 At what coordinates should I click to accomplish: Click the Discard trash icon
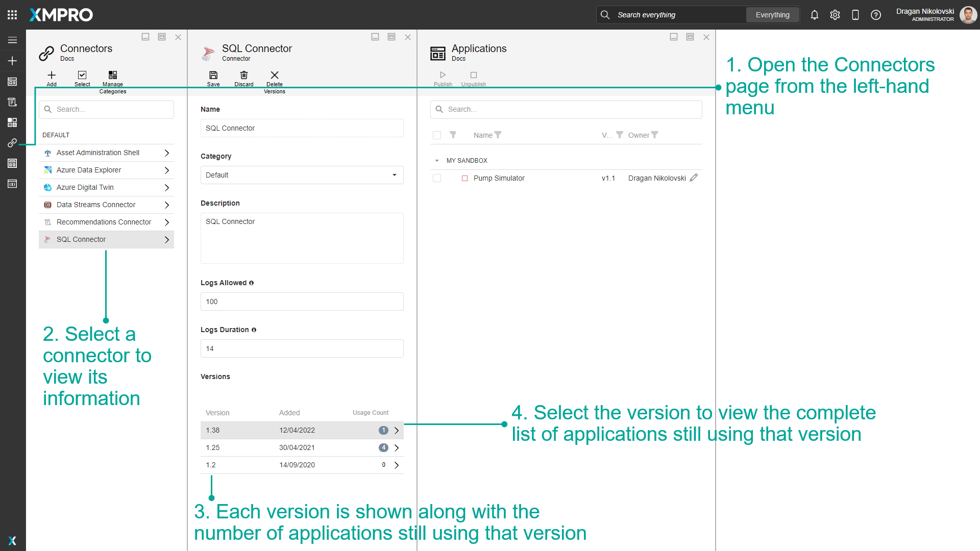(x=244, y=76)
